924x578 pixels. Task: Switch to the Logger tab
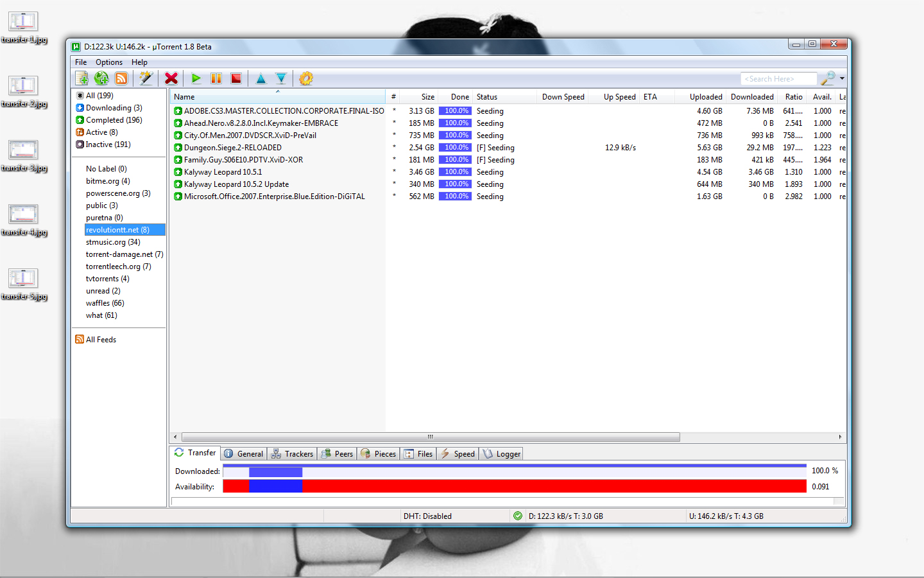[502, 454]
